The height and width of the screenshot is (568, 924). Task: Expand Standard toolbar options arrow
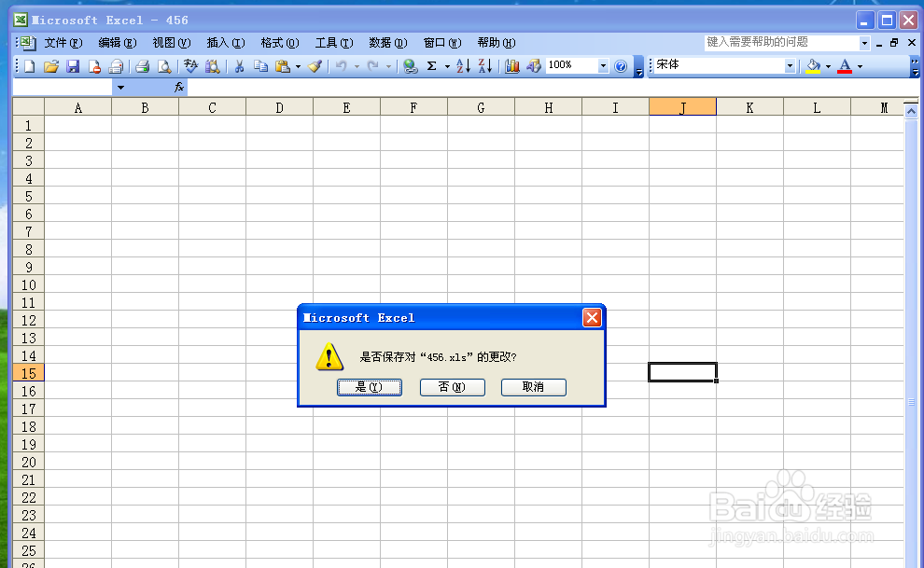coord(638,66)
